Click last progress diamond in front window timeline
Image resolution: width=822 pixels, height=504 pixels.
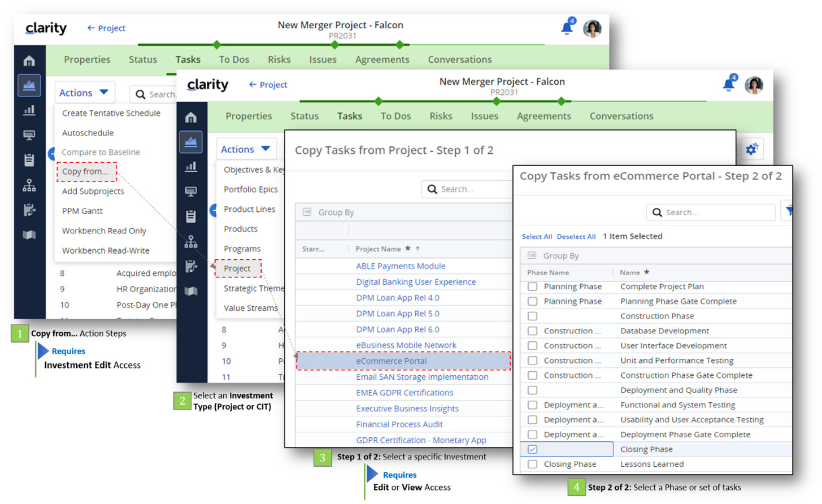coord(561,101)
